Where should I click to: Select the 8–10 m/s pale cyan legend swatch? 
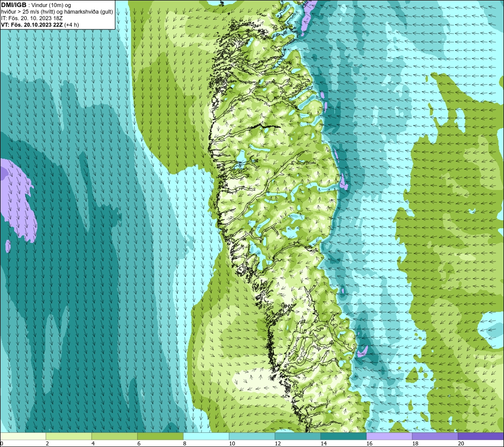(206, 436)
